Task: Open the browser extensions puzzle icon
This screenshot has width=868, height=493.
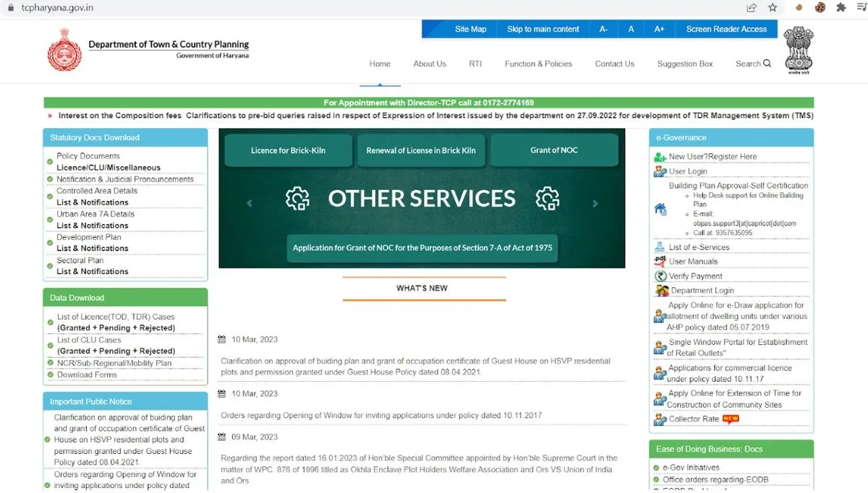Action: point(841,8)
